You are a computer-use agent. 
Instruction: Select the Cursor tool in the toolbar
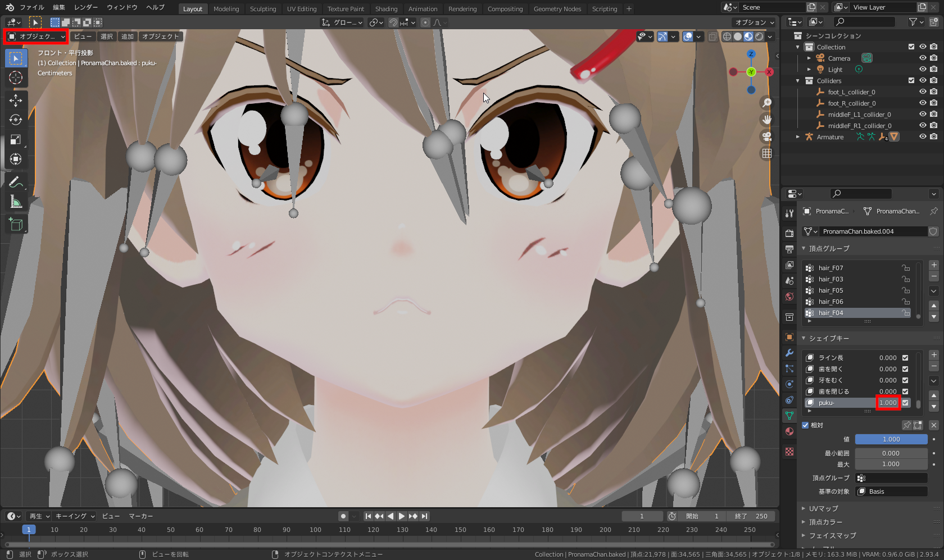click(x=16, y=78)
